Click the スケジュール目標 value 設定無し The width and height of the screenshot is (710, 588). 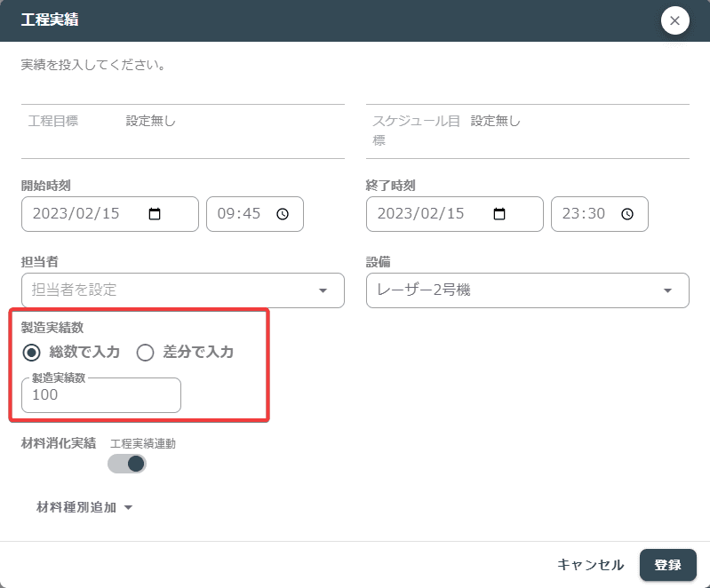(495, 121)
